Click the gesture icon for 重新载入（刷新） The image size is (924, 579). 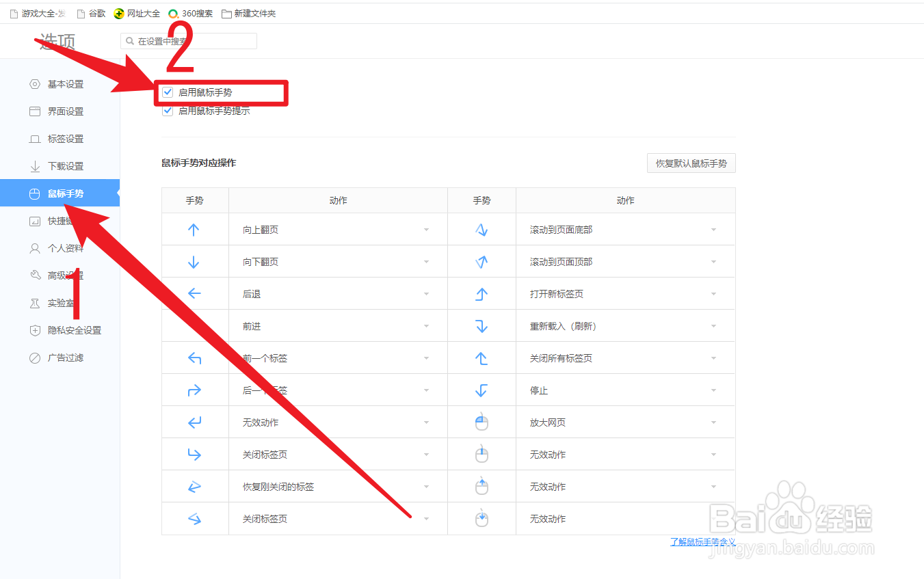click(481, 326)
